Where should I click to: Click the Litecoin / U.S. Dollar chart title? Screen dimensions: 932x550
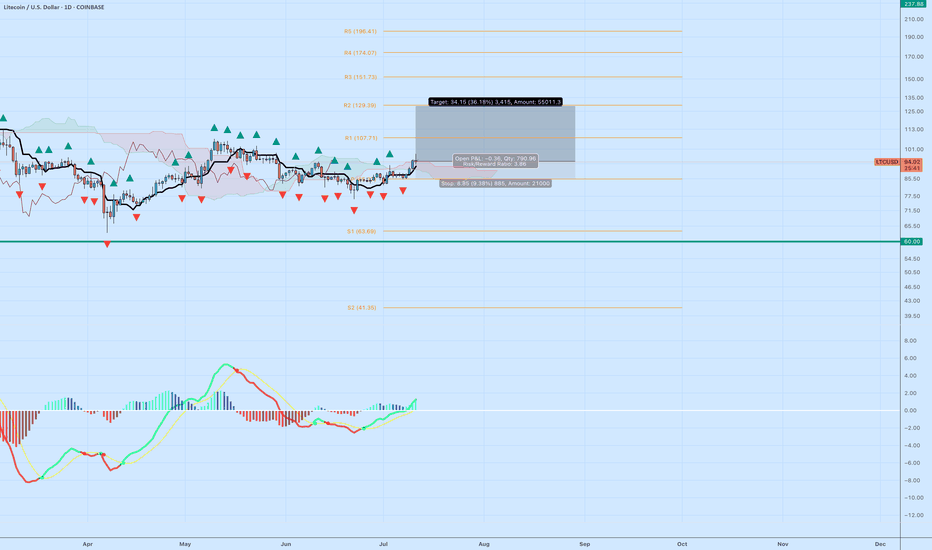click(53, 7)
